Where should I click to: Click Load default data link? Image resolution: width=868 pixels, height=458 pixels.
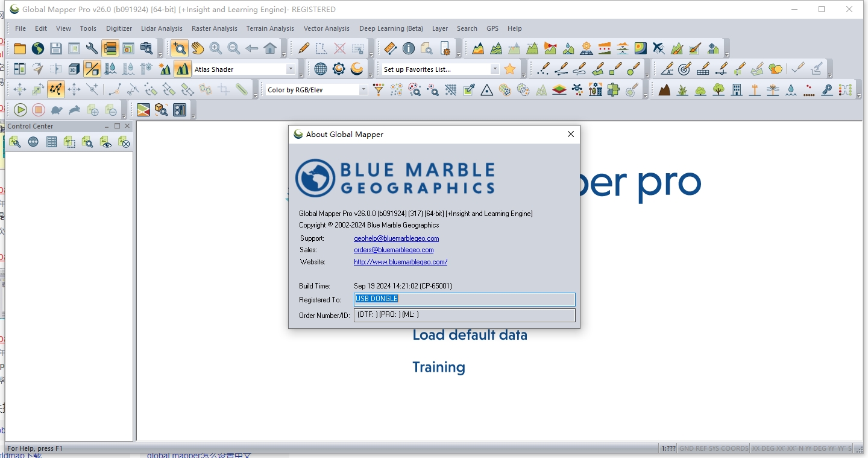click(x=470, y=336)
